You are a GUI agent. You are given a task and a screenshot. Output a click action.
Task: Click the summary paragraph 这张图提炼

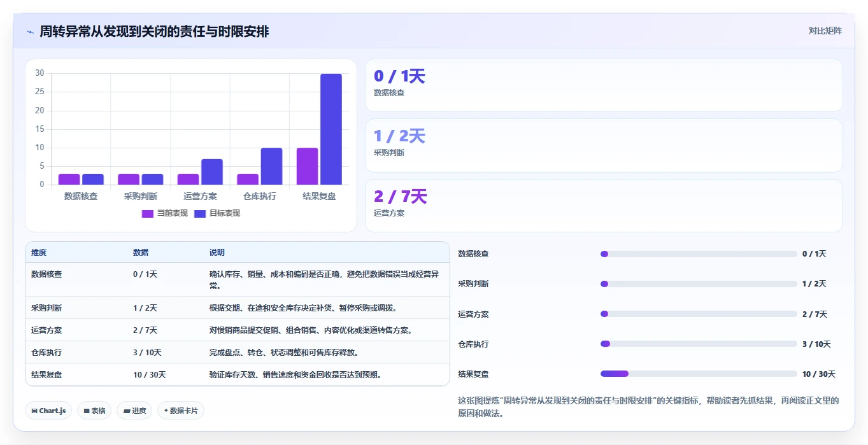648,407
